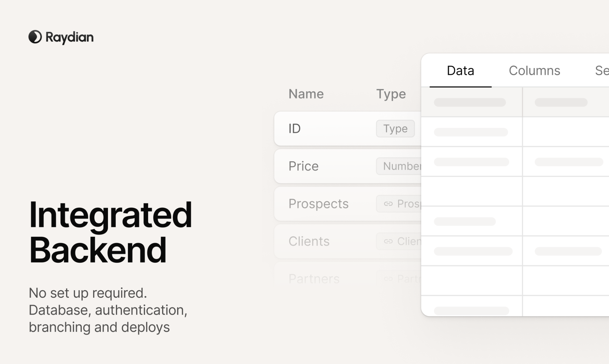Screen dimensions: 609x364
Task: Click the first data table header cell
Action: click(472, 102)
